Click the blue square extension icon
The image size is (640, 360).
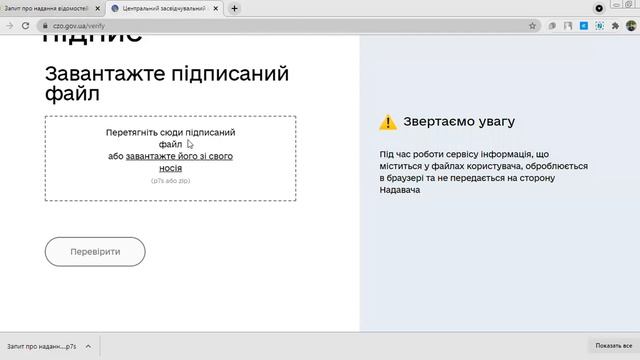coord(584,26)
